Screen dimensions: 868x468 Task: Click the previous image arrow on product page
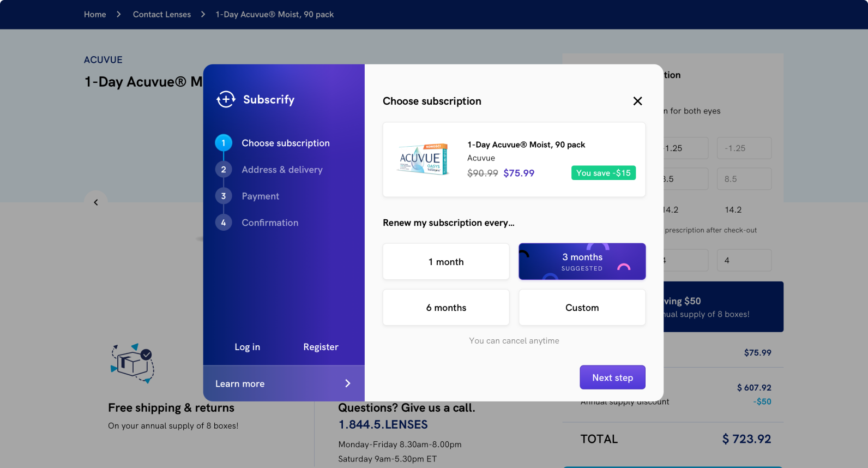point(96,202)
